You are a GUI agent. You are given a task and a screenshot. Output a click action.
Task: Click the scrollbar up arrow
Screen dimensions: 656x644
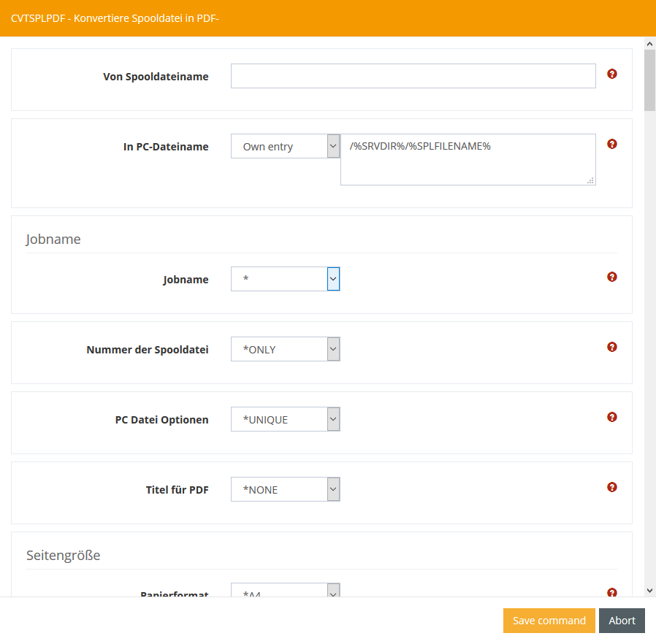pos(649,44)
